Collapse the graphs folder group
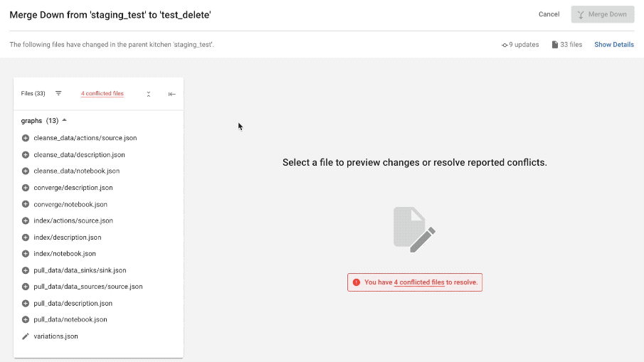 coord(65,120)
